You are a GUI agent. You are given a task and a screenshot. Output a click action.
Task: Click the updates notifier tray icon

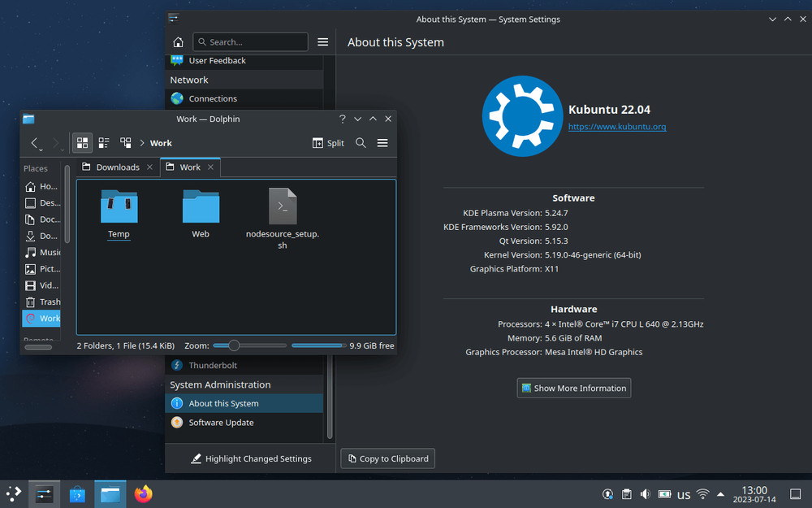point(607,494)
